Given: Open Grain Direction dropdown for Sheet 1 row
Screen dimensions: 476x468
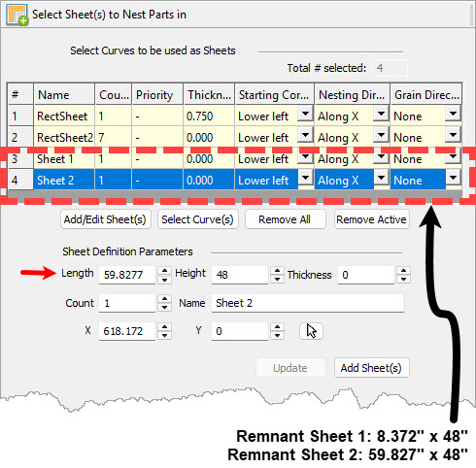Looking at the screenshot, I should click(453, 156).
